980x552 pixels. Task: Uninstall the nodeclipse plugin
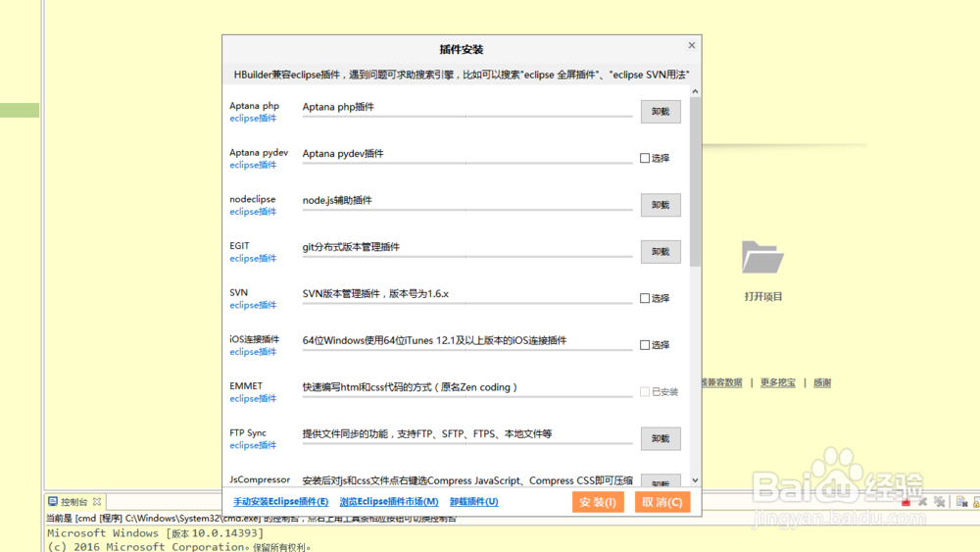[x=661, y=205]
